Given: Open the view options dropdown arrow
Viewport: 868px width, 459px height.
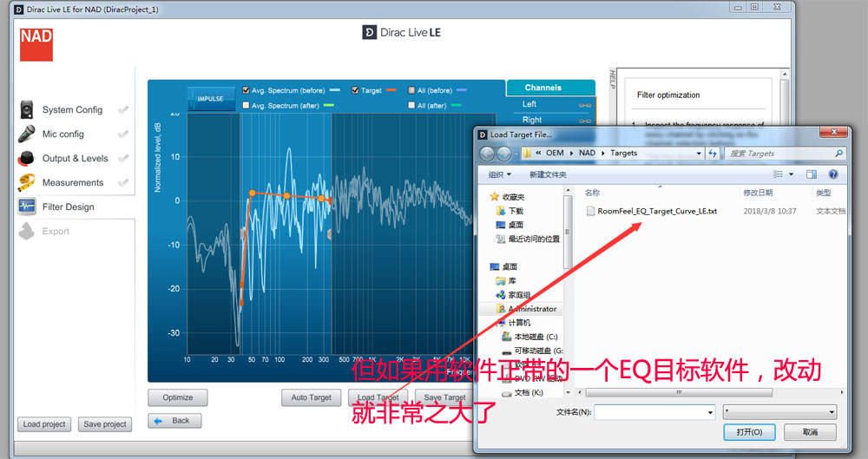Looking at the screenshot, I should [791, 174].
